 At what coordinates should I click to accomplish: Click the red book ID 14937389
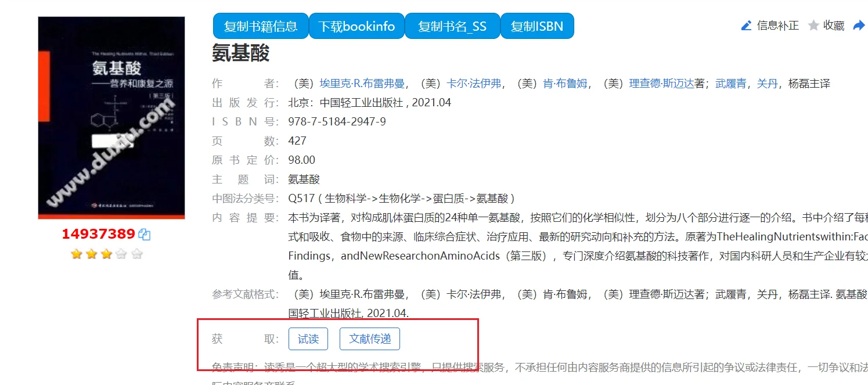tap(99, 234)
